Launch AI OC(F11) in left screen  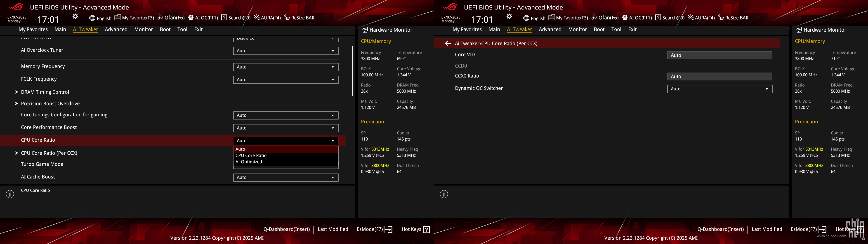203,18
